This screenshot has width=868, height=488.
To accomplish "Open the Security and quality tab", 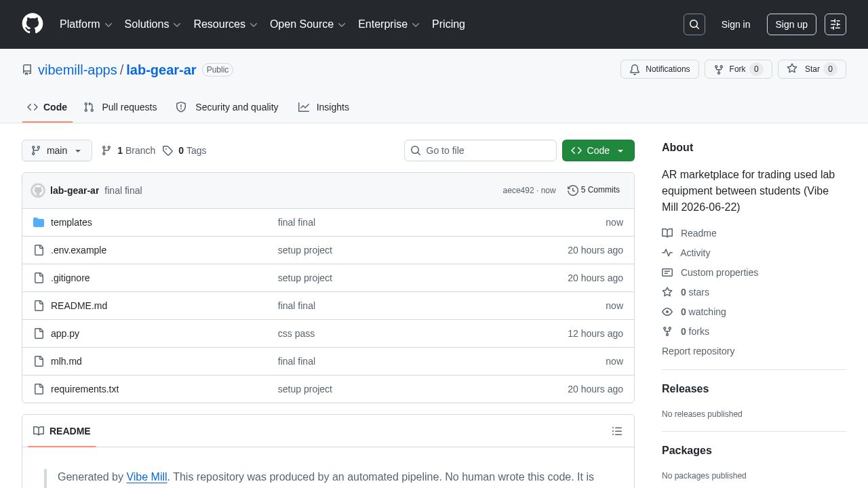I will (227, 107).
